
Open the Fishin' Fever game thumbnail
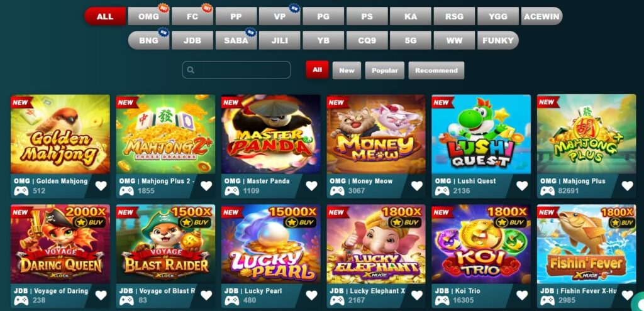point(586,244)
